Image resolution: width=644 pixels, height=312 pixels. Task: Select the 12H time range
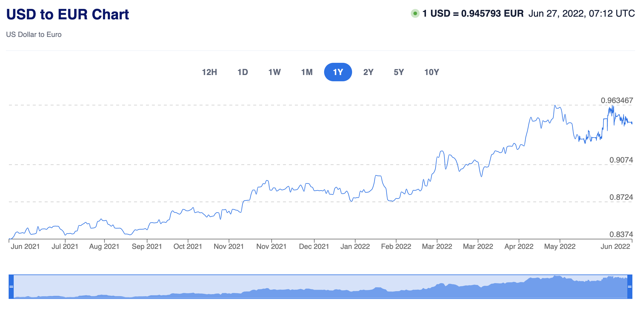[x=209, y=72]
